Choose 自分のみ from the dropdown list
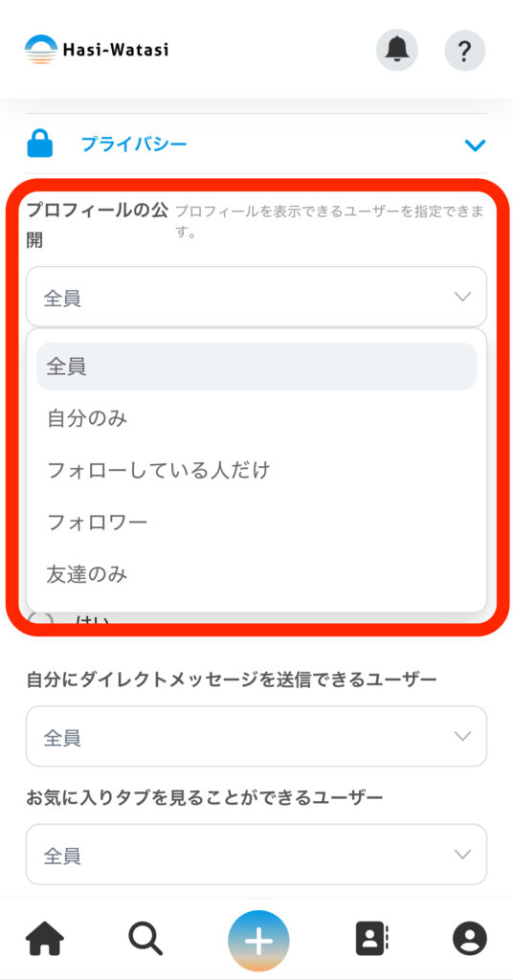Screen dimensions: 513x980 [x=256, y=418]
